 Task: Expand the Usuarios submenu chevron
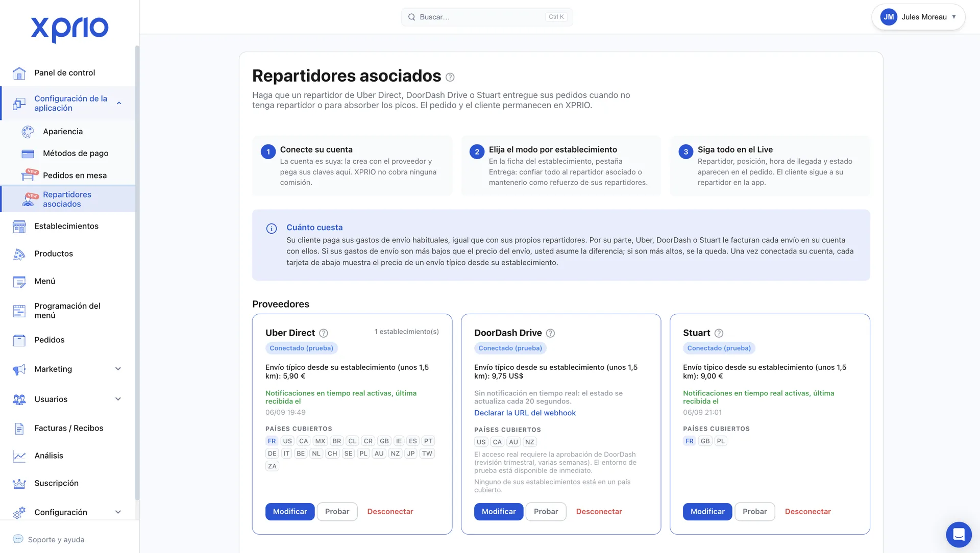point(118,399)
